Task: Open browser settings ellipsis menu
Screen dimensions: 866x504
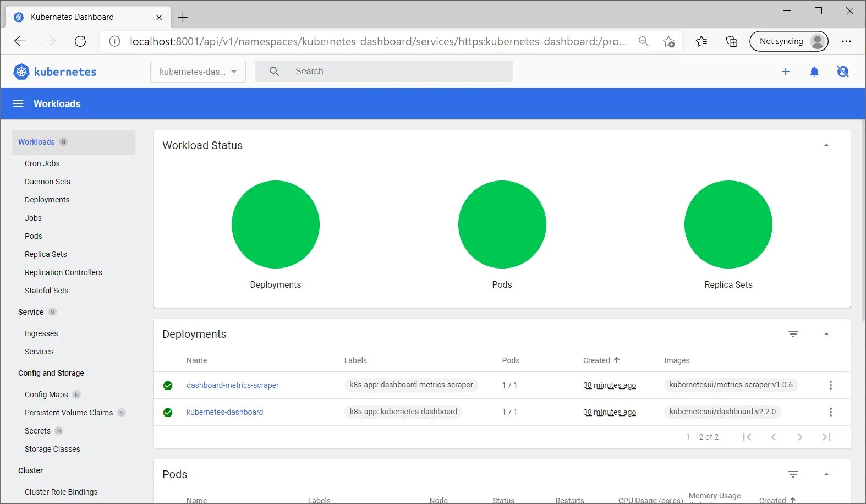Action: tap(846, 41)
